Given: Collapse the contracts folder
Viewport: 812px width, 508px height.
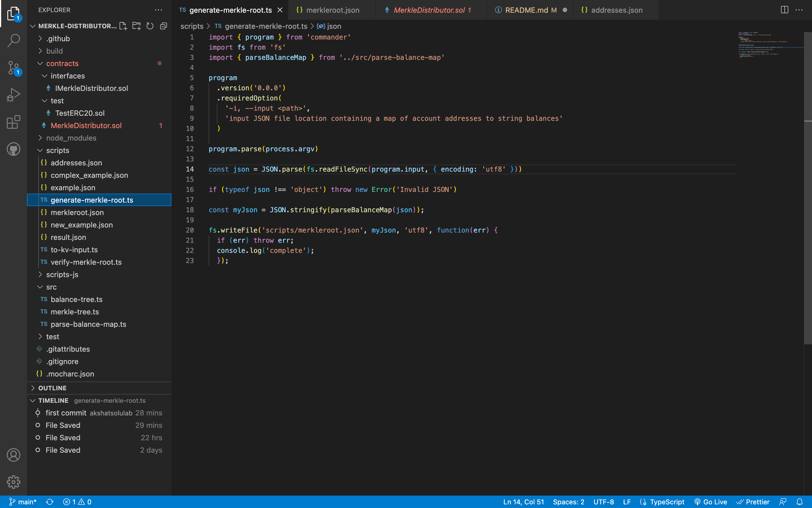Looking at the screenshot, I should coord(99,63).
